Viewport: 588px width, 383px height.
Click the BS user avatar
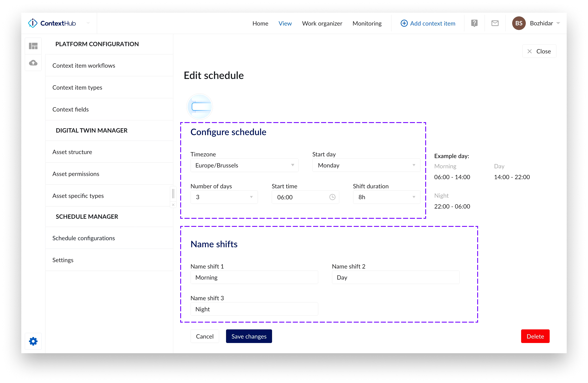(519, 23)
